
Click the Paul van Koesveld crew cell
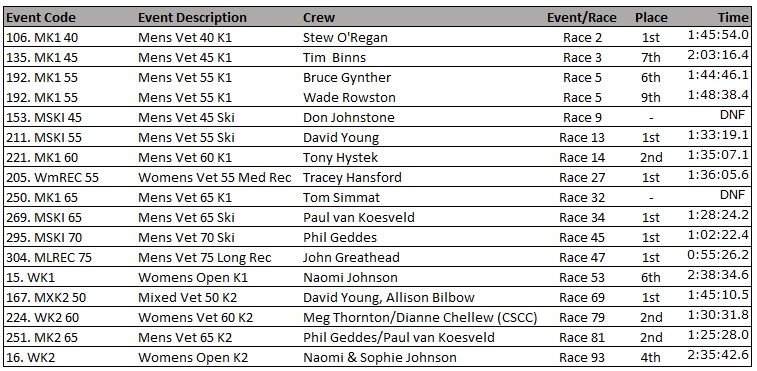[358, 217]
